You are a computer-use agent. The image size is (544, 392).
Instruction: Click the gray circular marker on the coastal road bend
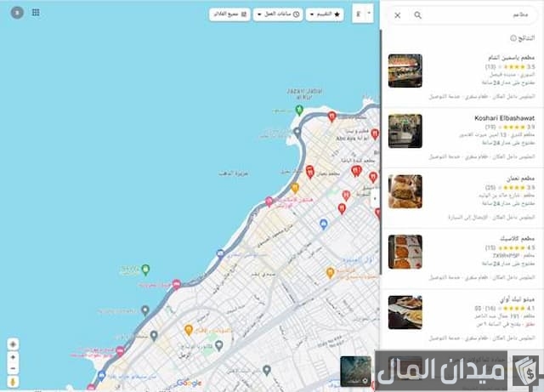click(297, 132)
